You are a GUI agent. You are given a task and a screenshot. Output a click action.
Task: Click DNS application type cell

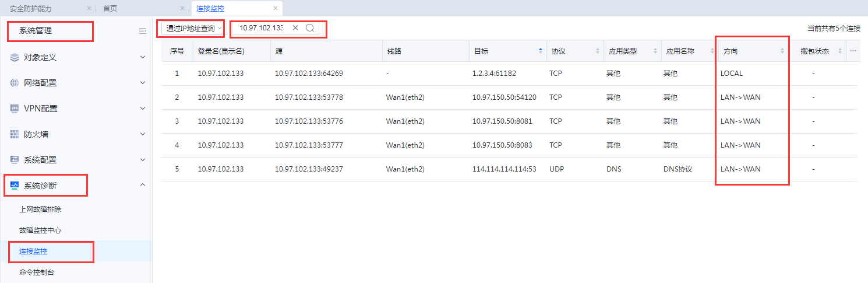pyautogui.click(x=613, y=169)
